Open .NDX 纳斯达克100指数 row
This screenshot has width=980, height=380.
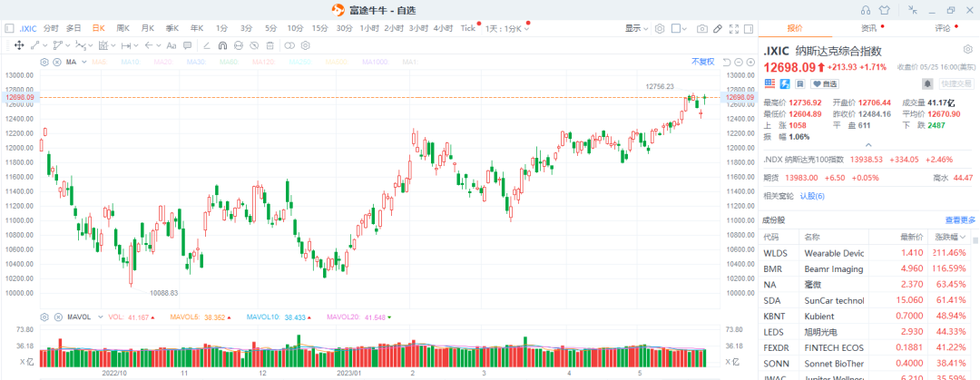[x=868, y=160]
